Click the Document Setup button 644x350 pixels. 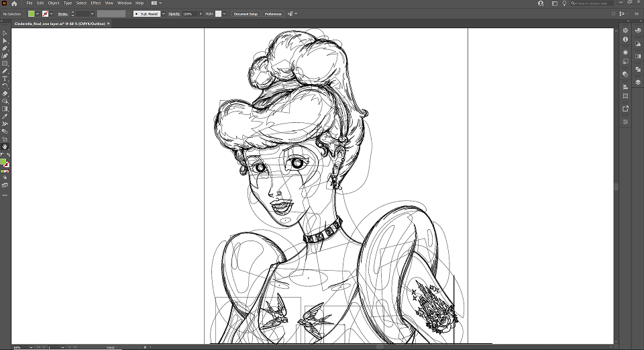[x=246, y=13]
